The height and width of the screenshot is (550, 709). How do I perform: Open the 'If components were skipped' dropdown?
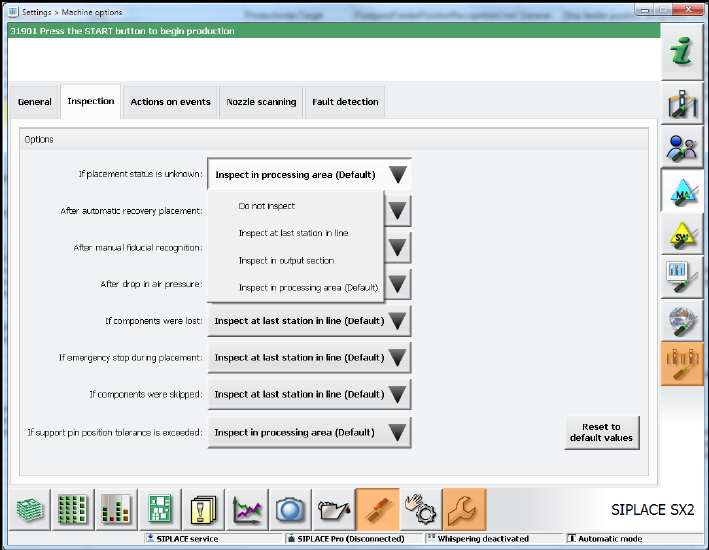point(309,394)
